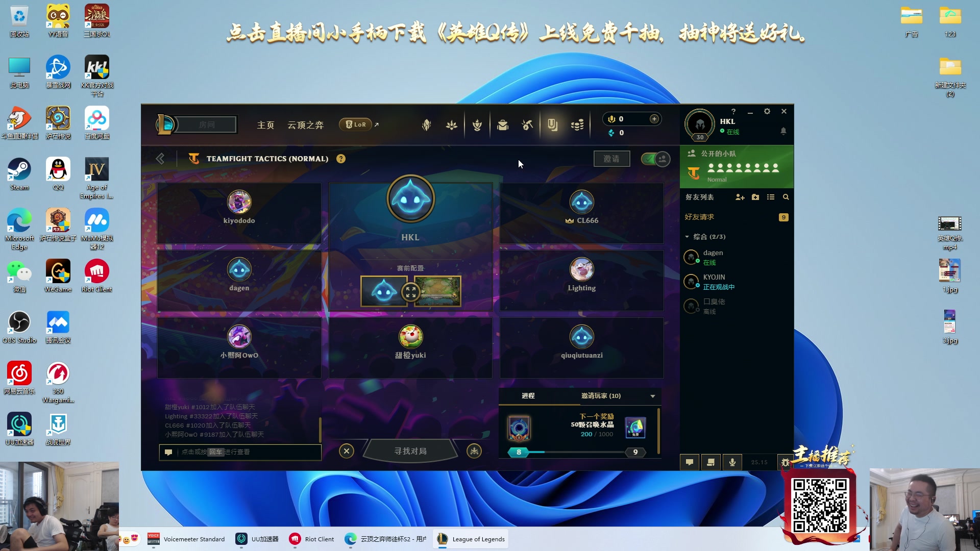Viewport: 980px width, 551px height.
Task: Click the chat log scrollbar
Action: [320, 430]
